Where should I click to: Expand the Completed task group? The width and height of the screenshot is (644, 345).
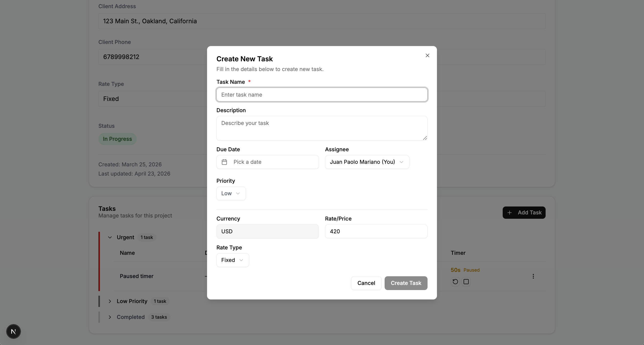110,317
